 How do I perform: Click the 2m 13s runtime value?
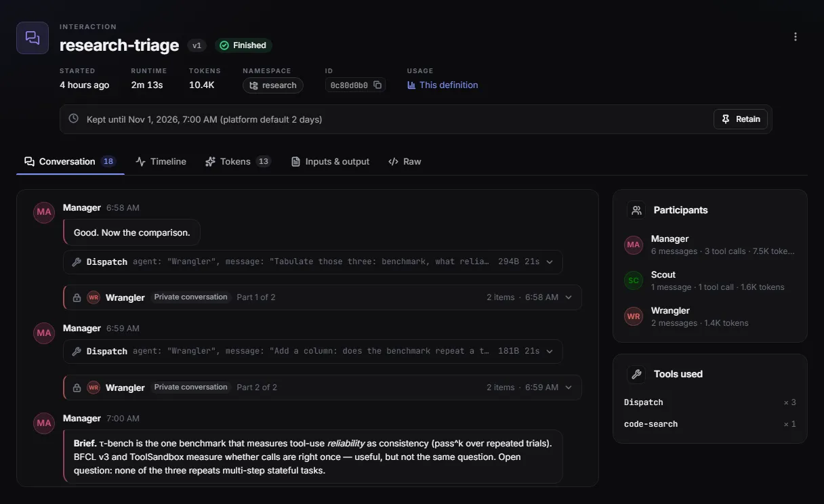point(147,85)
